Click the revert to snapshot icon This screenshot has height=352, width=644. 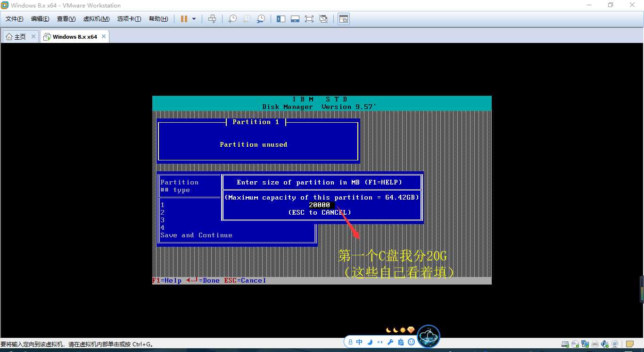coord(247,19)
